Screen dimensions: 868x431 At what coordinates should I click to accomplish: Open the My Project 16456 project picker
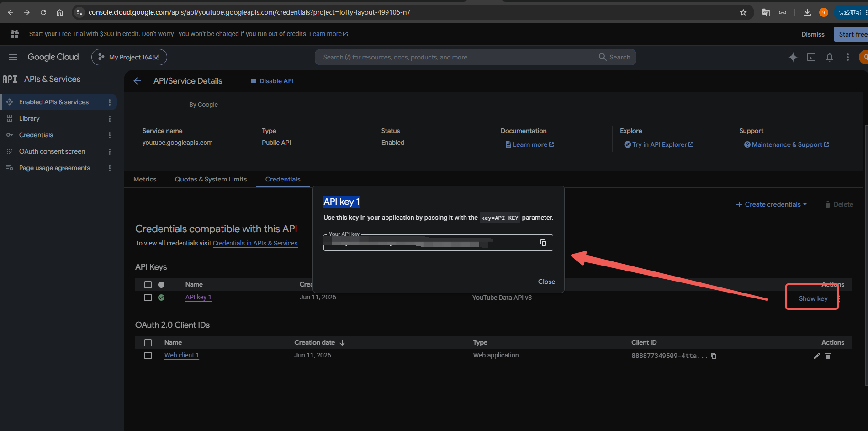pyautogui.click(x=129, y=57)
